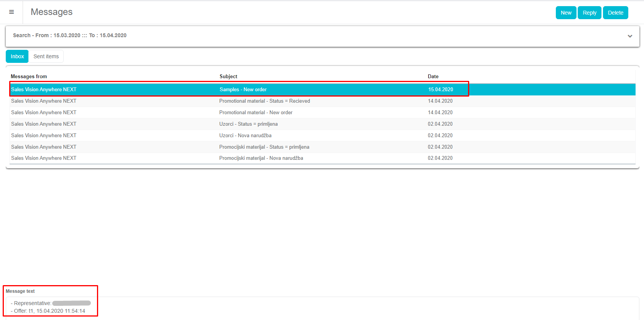Open Promotional material - Status = Recieved message

pyautogui.click(x=264, y=101)
